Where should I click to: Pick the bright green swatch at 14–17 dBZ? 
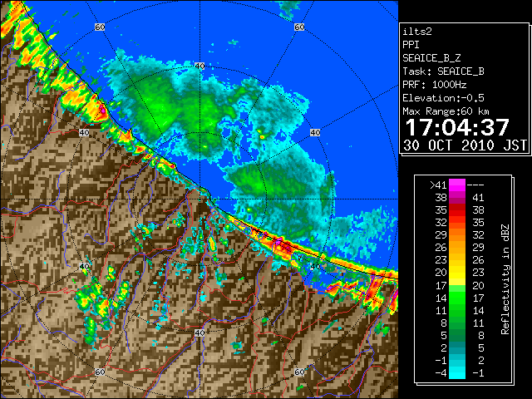tap(457, 298)
